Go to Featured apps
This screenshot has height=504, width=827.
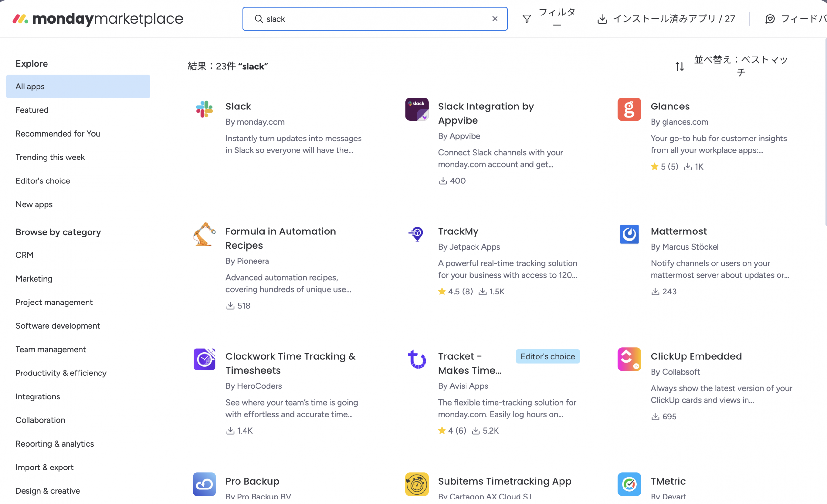point(32,110)
